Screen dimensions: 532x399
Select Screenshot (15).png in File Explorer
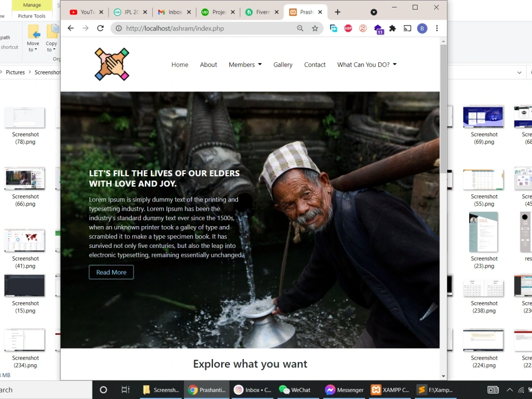[x=25, y=294]
